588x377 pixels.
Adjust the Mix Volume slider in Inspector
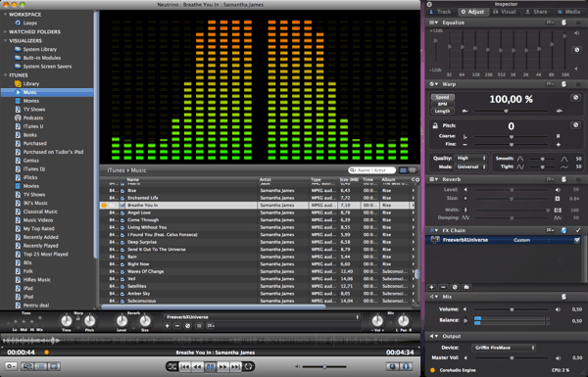tap(512, 309)
